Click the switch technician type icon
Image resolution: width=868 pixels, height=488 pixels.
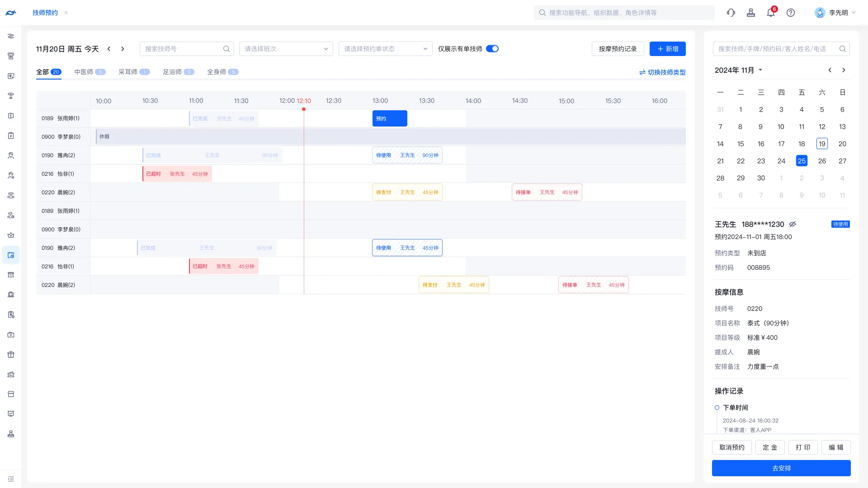tap(642, 72)
